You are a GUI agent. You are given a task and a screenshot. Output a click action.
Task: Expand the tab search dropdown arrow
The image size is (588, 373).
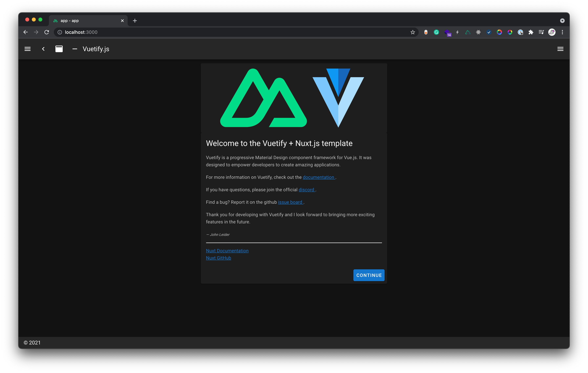click(x=562, y=21)
